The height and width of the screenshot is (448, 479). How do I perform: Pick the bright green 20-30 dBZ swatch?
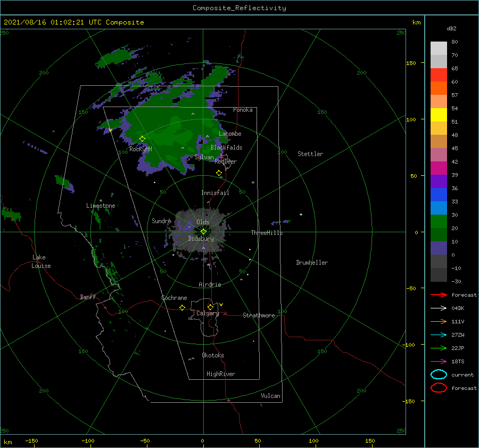tap(439, 222)
